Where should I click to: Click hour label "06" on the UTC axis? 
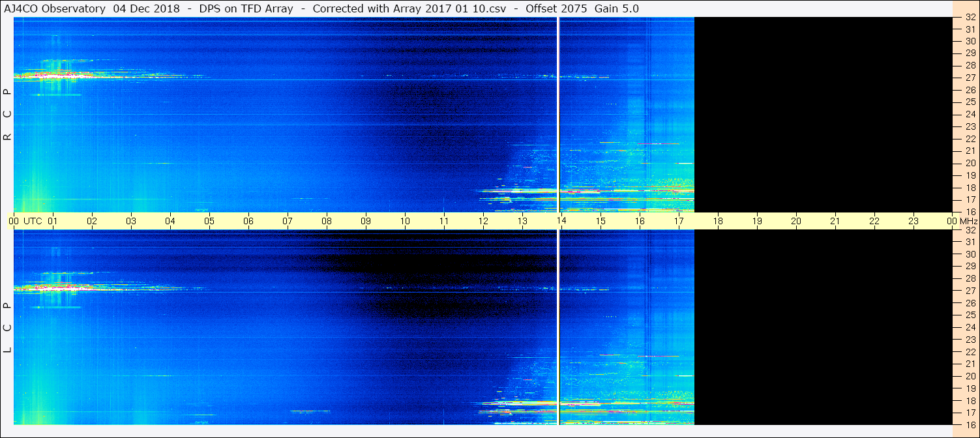[x=248, y=221]
